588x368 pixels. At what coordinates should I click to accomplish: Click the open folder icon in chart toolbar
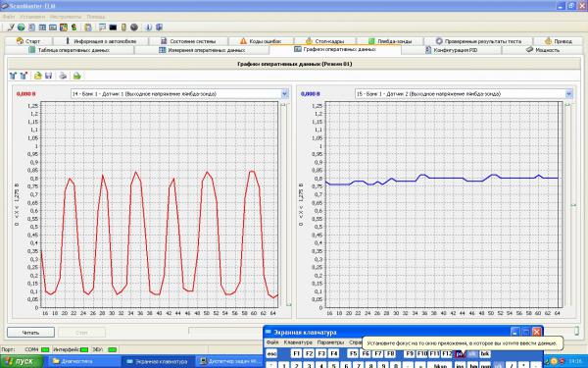click(37, 76)
